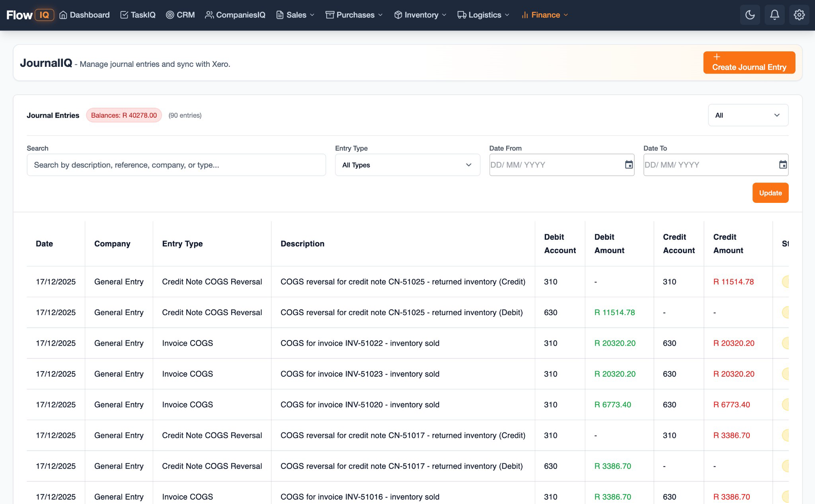Expand the Finance menu
The height and width of the screenshot is (504, 815).
544,15
